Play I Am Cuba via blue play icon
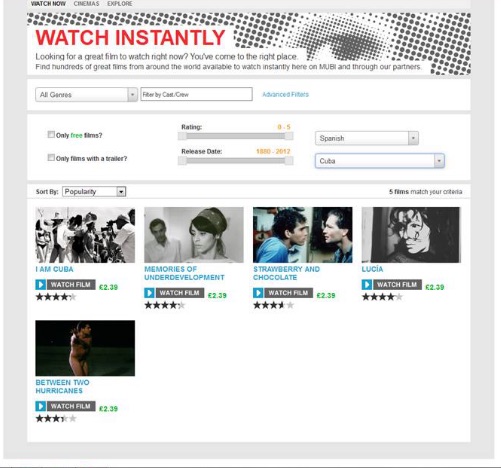This screenshot has height=468, width=501. click(x=41, y=285)
